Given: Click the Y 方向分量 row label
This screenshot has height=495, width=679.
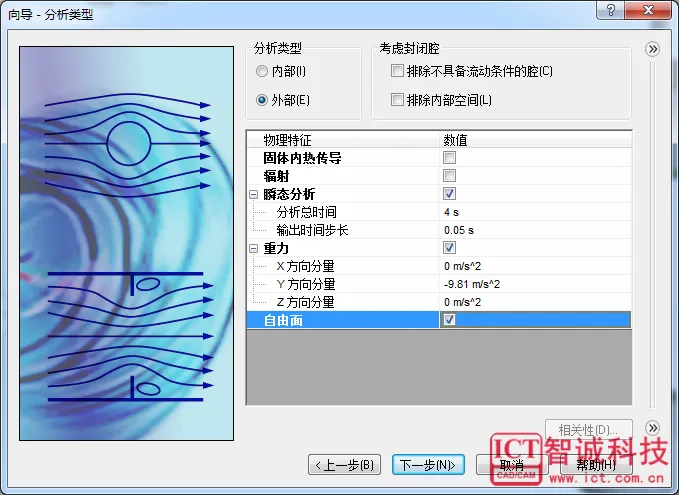Looking at the screenshot, I should [306, 285].
